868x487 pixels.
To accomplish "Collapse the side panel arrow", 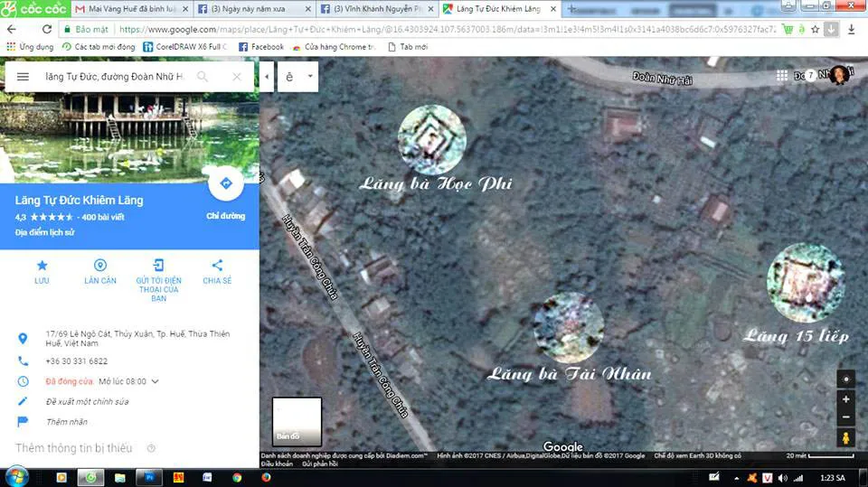I will click(268, 77).
